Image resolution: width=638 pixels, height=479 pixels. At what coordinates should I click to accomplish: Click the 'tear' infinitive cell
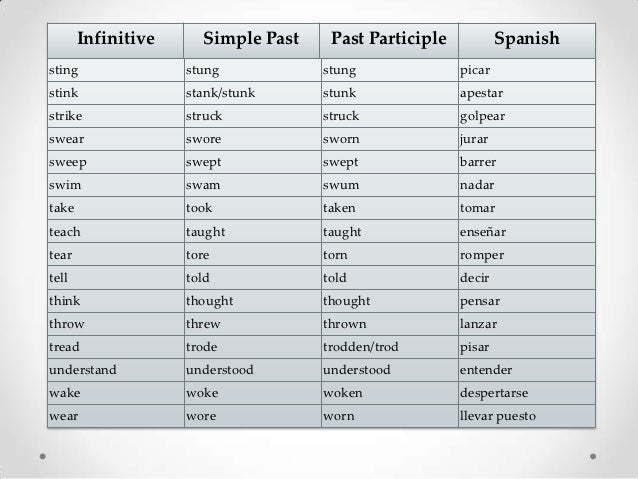coord(116,255)
